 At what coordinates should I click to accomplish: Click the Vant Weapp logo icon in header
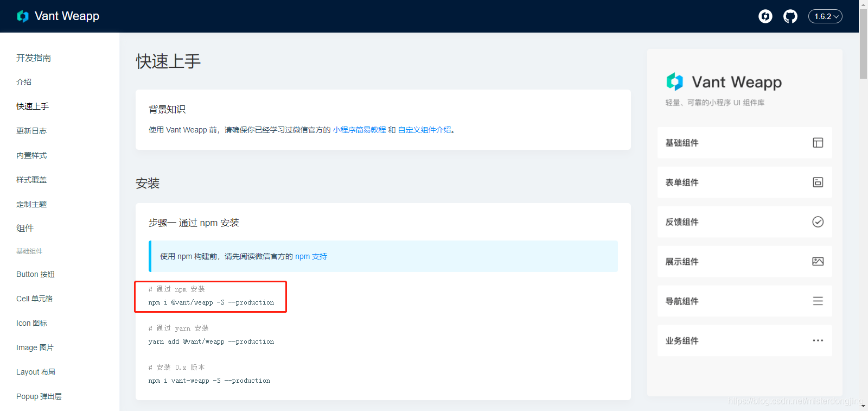23,16
